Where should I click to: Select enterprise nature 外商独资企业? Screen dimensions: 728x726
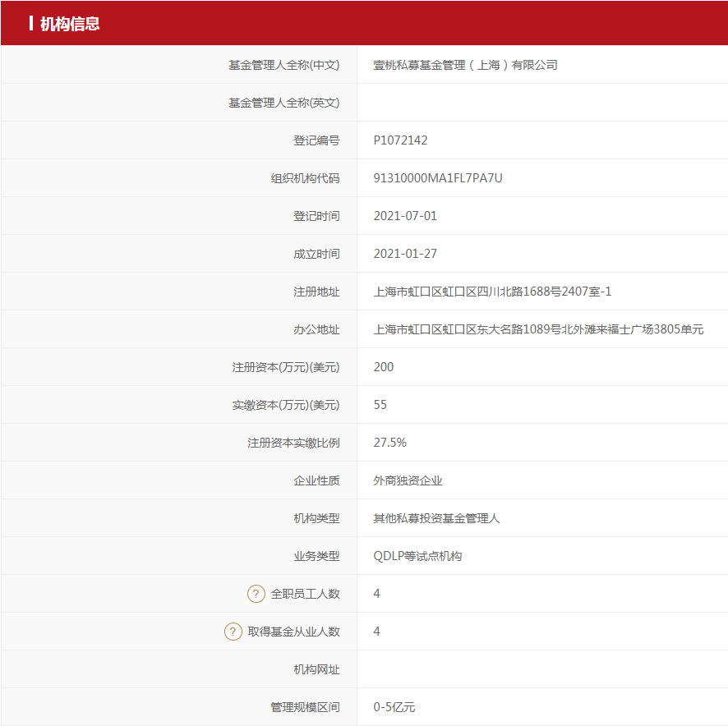point(408,481)
